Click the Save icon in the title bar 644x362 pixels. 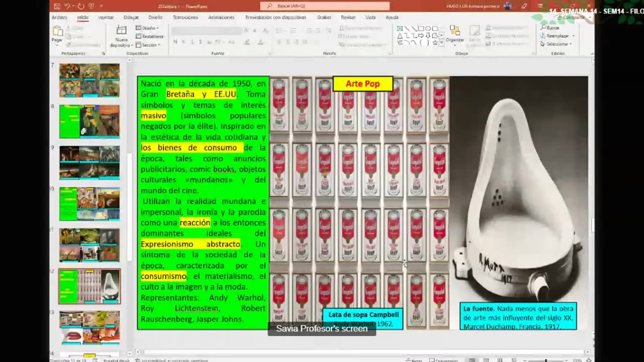pyautogui.click(x=57, y=6)
